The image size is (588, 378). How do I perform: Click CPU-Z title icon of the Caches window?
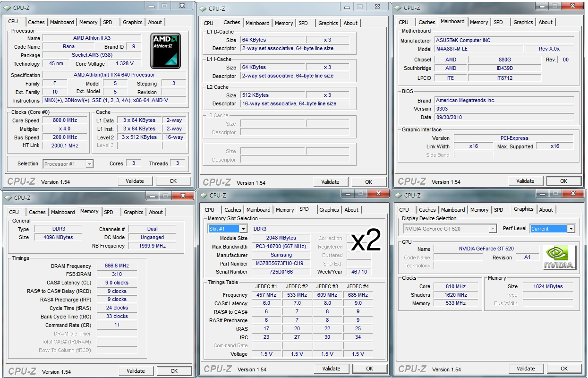pyautogui.click(x=203, y=9)
